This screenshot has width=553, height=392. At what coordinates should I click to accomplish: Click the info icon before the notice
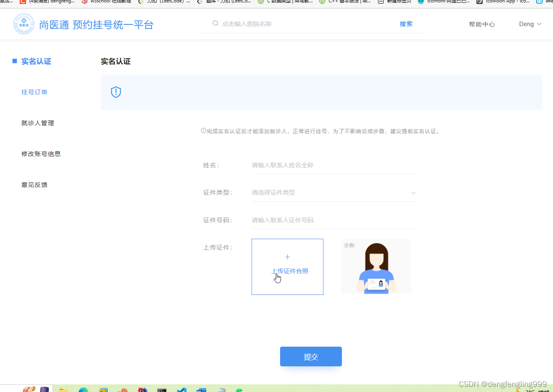(203, 131)
